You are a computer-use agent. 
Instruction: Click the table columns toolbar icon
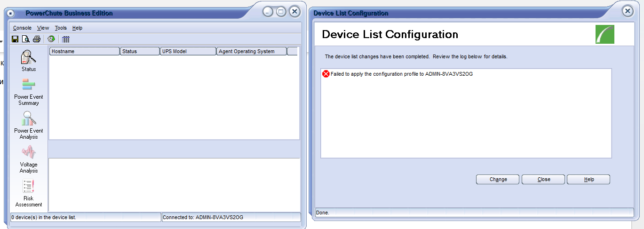[x=65, y=39]
